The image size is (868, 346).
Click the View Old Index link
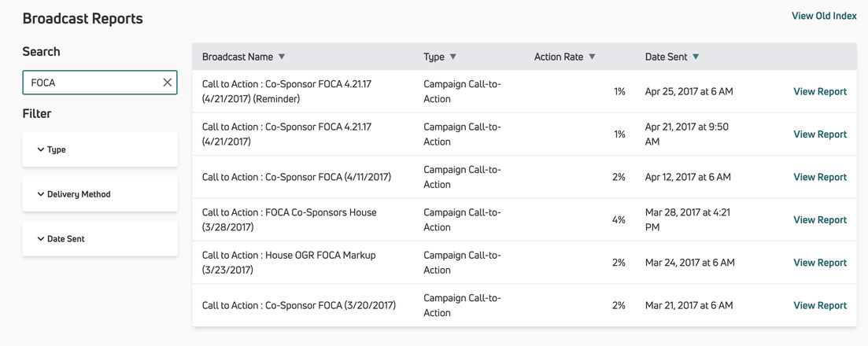pyautogui.click(x=823, y=16)
